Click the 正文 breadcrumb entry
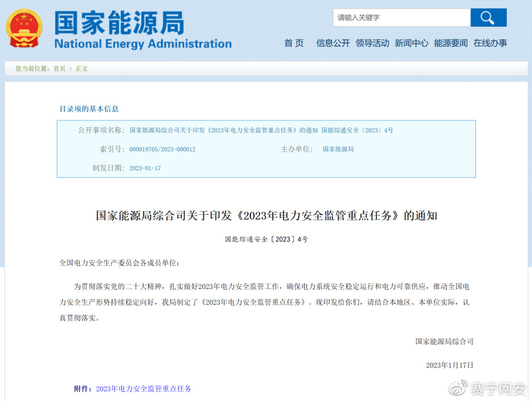 point(81,69)
